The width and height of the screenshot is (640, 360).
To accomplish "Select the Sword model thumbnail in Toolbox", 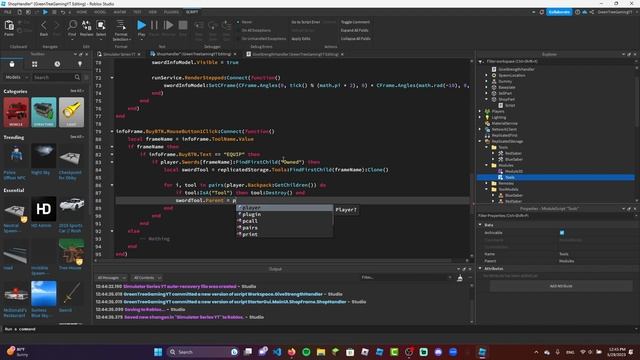I will click(71, 293).
